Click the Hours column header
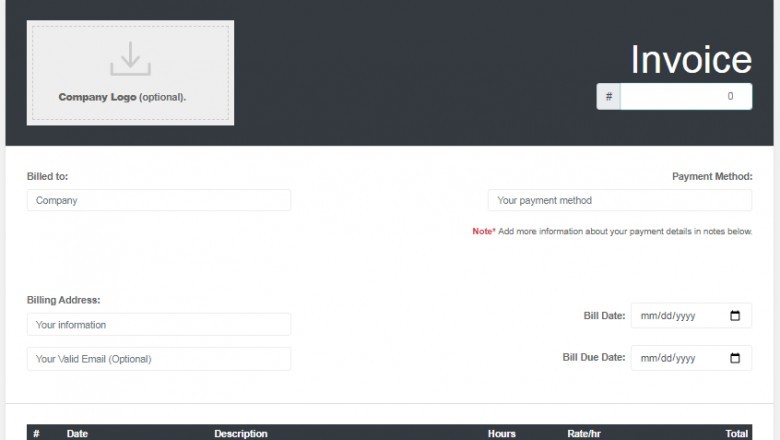 pyautogui.click(x=501, y=434)
